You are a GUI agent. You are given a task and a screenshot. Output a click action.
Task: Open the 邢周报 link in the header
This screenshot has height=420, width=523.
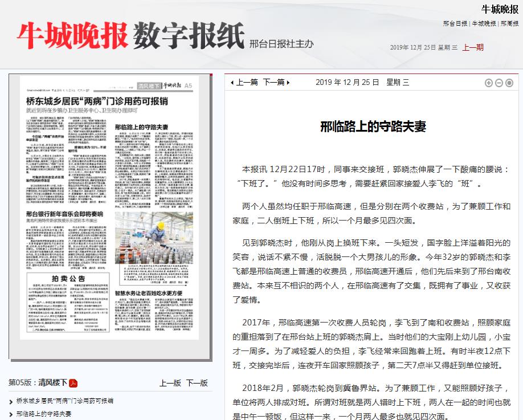click(x=509, y=23)
